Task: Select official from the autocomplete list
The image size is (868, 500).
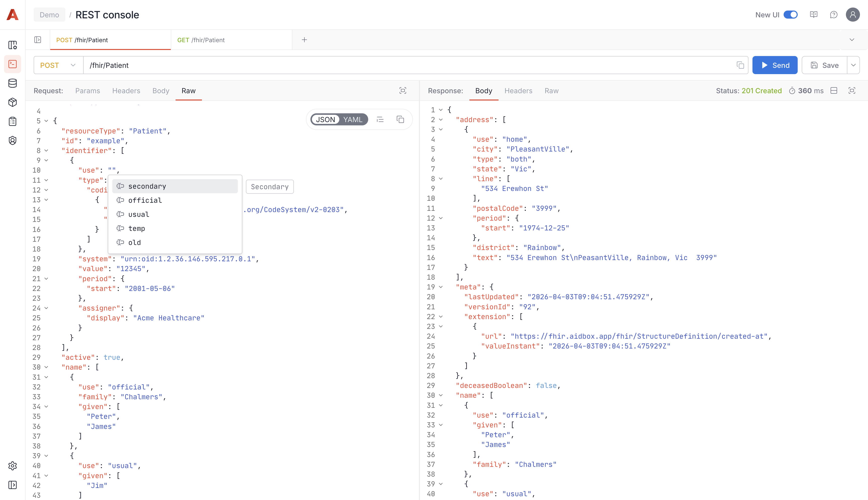Action: (145, 200)
